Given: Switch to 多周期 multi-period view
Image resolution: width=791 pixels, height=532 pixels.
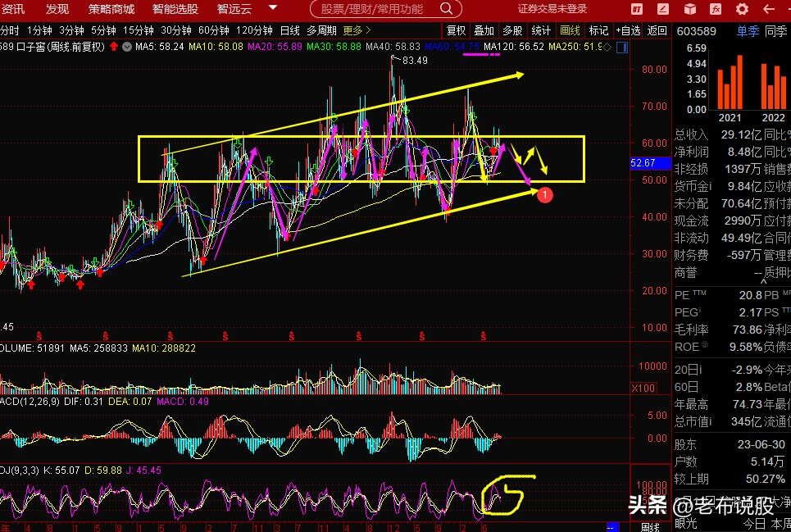Looking at the screenshot, I should pyautogui.click(x=321, y=31).
